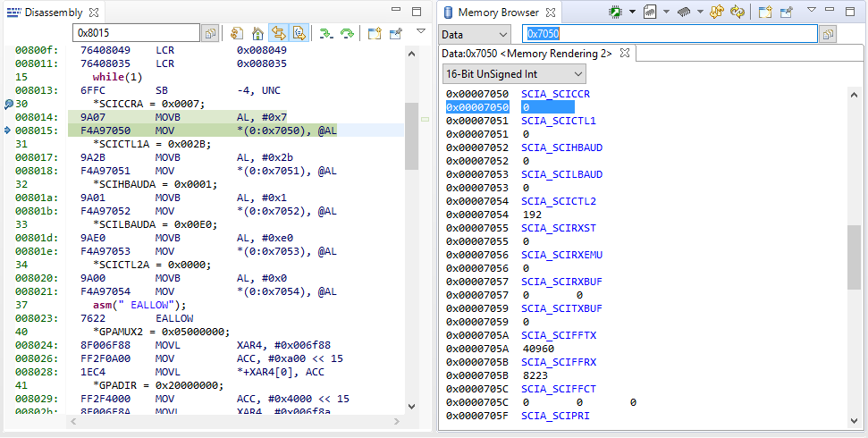Click the Disassembly vertical scrollbar down arrow
868x438 pixels.
411,407
